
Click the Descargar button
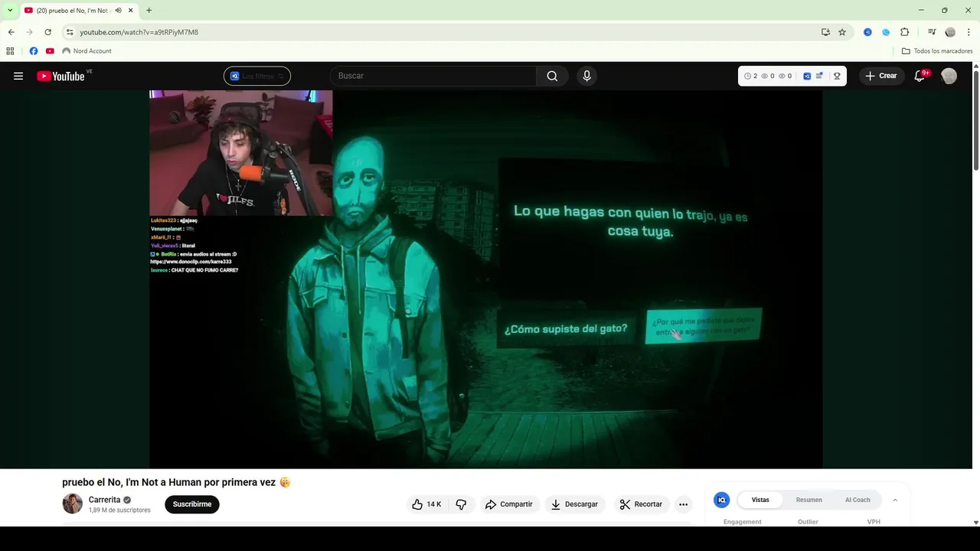[574, 504]
